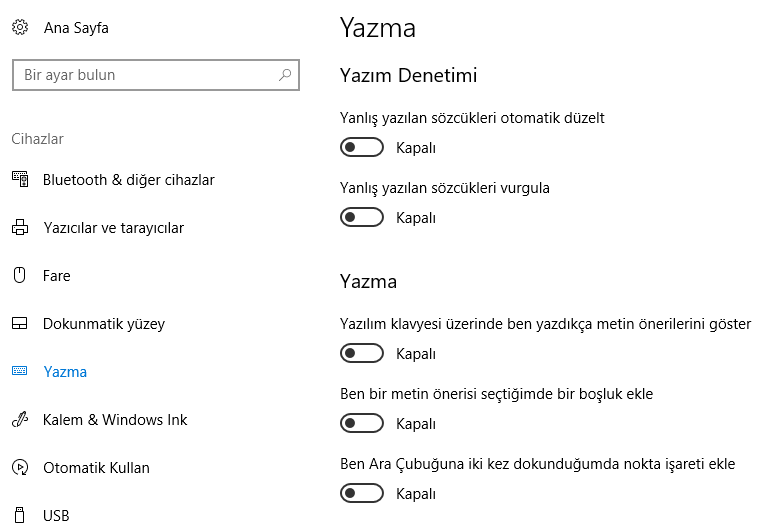777x528 pixels.
Task: Open Bluetooth & diğer cihazlar icon
Action: pyautogui.click(x=20, y=179)
